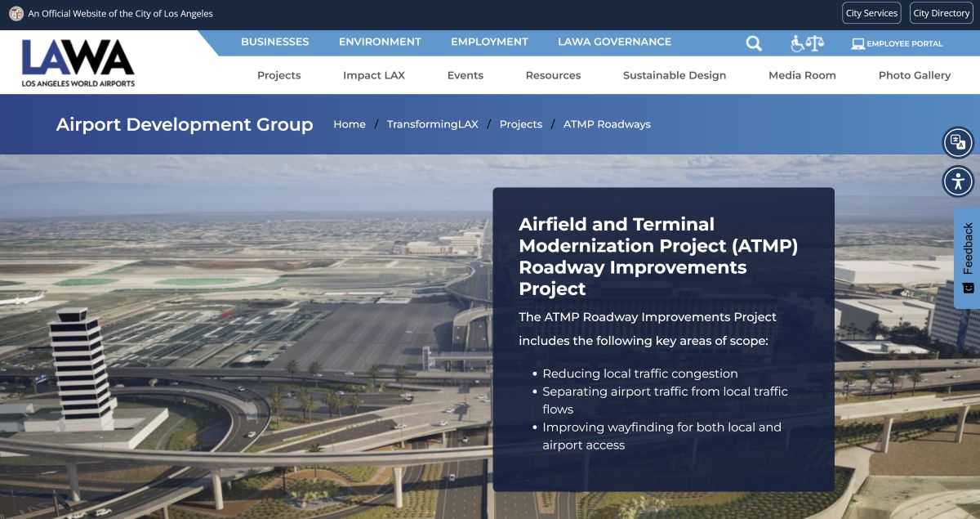Open the round accessibility options icon

pyautogui.click(x=958, y=181)
